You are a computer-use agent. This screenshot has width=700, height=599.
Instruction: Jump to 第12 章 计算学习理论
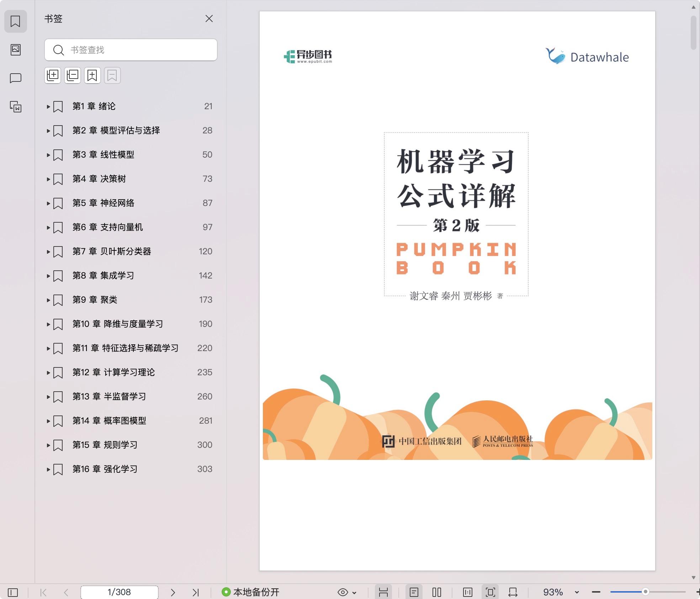(x=113, y=372)
